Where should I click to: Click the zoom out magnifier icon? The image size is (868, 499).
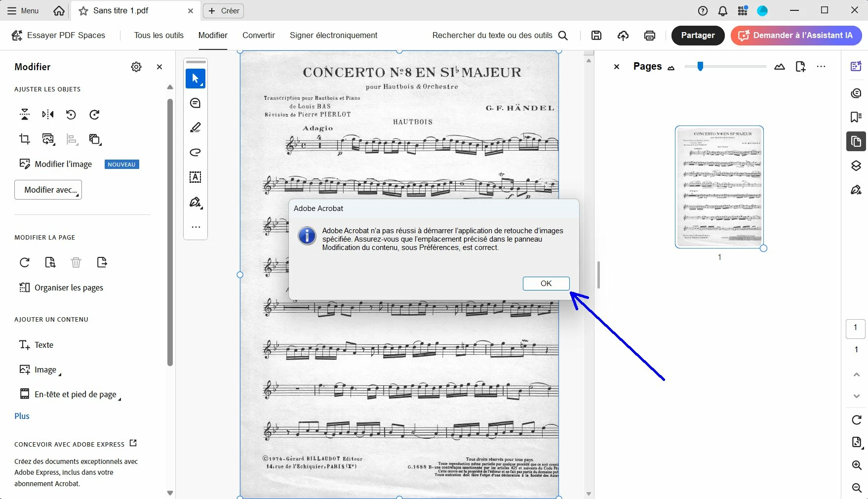pos(857,488)
